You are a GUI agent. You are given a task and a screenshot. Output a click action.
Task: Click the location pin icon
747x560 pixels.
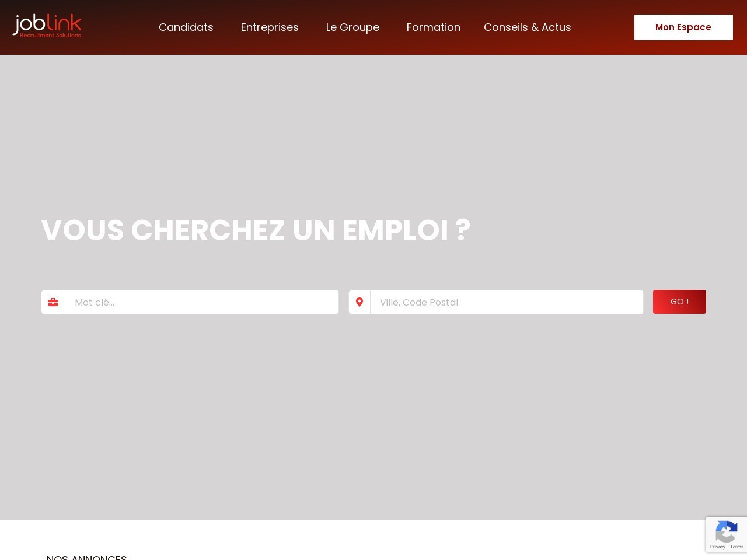pyautogui.click(x=359, y=302)
